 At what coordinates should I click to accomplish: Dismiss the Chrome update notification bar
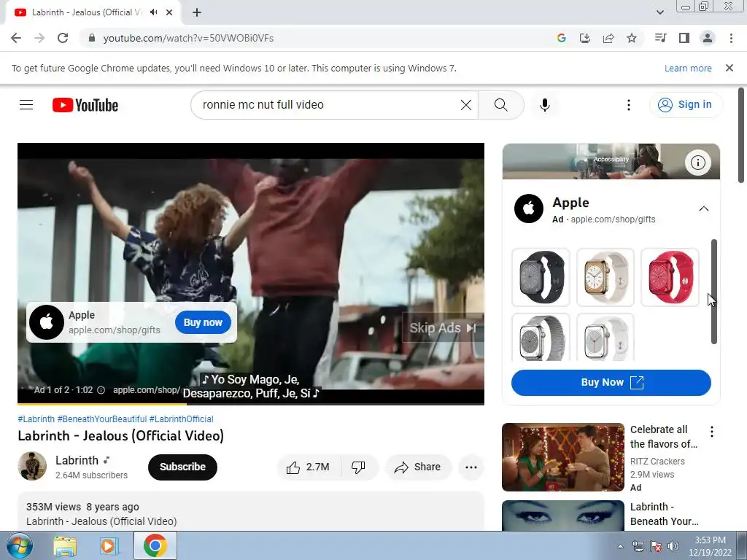tap(729, 68)
